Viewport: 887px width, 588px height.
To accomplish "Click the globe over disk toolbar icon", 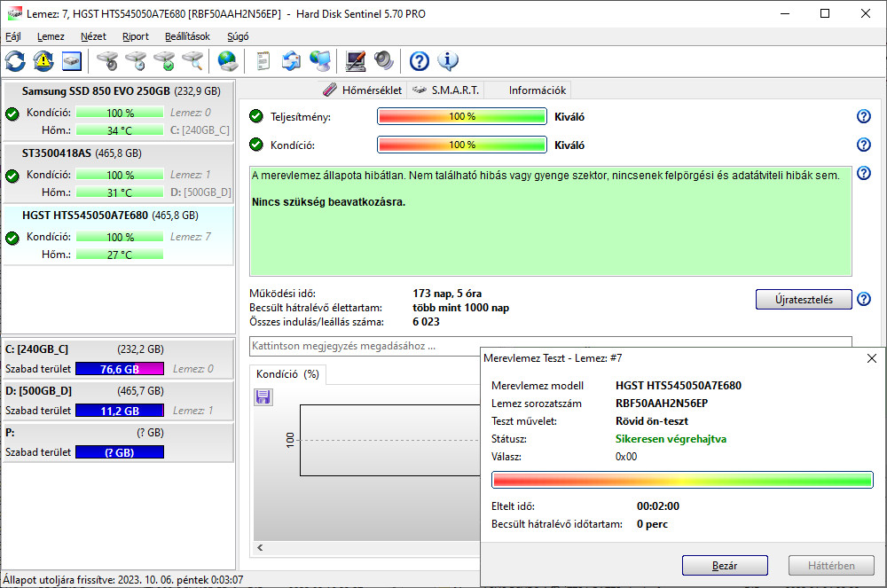I will [228, 61].
